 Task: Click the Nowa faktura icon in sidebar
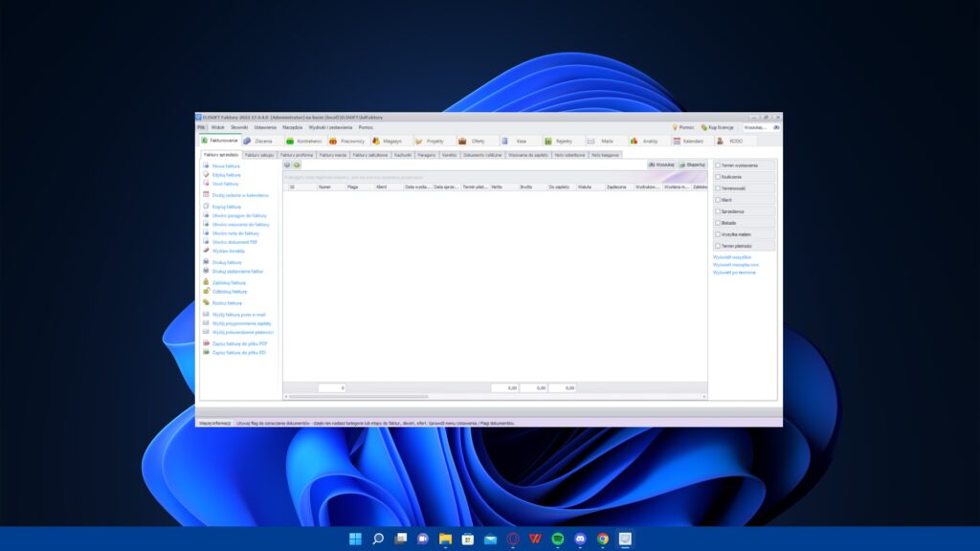(207, 165)
